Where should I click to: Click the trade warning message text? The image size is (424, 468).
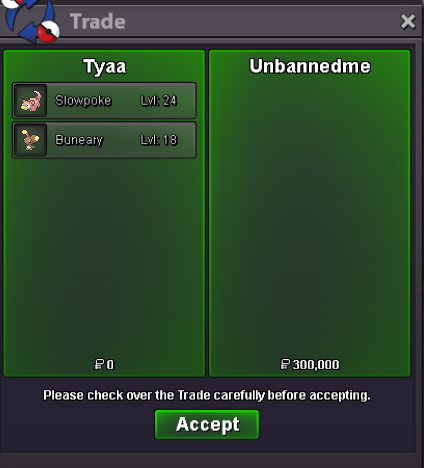pyautogui.click(x=207, y=395)
